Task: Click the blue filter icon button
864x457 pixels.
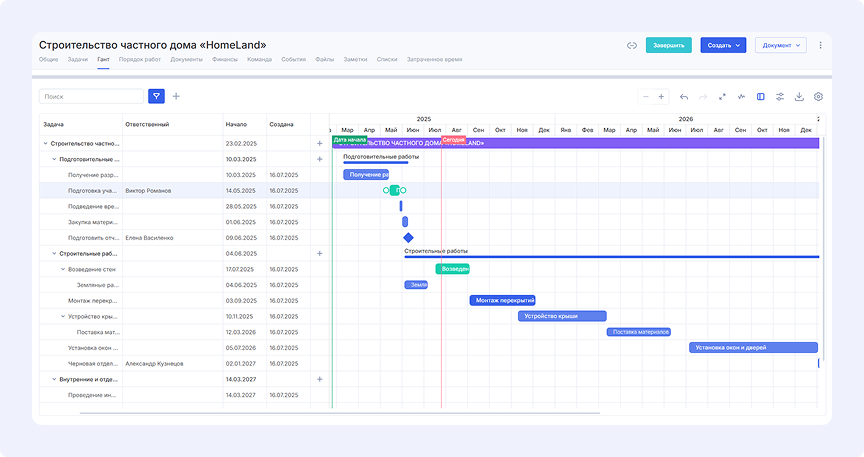Action: (x=156, y=96)
